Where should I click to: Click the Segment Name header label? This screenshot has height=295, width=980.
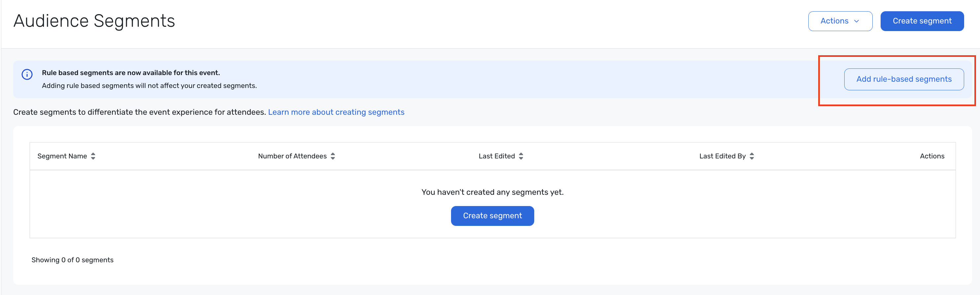[x=62, y=156]
